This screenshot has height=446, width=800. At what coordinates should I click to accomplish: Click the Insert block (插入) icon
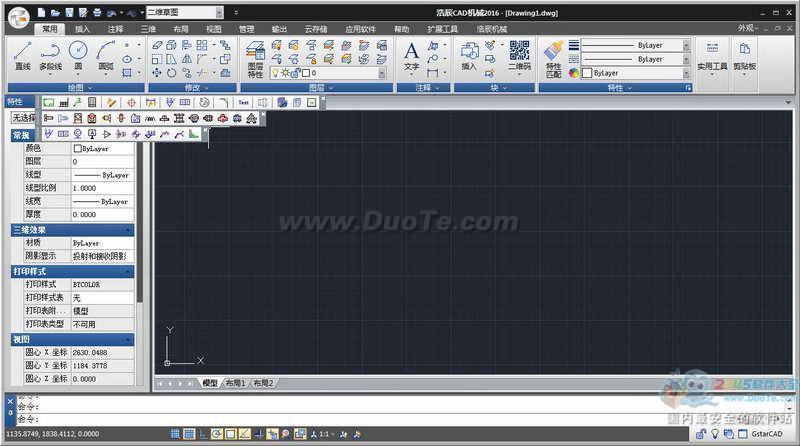469,56
